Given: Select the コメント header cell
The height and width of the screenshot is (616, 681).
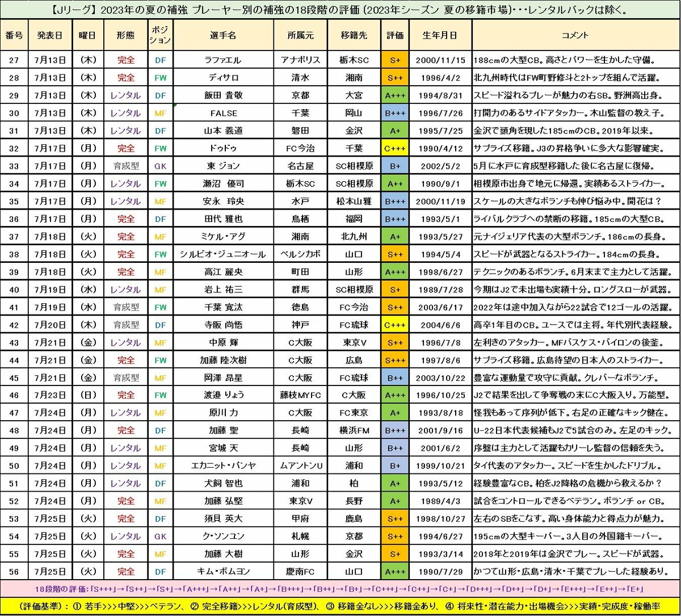Looking at the screenshot, I should 576,36.
